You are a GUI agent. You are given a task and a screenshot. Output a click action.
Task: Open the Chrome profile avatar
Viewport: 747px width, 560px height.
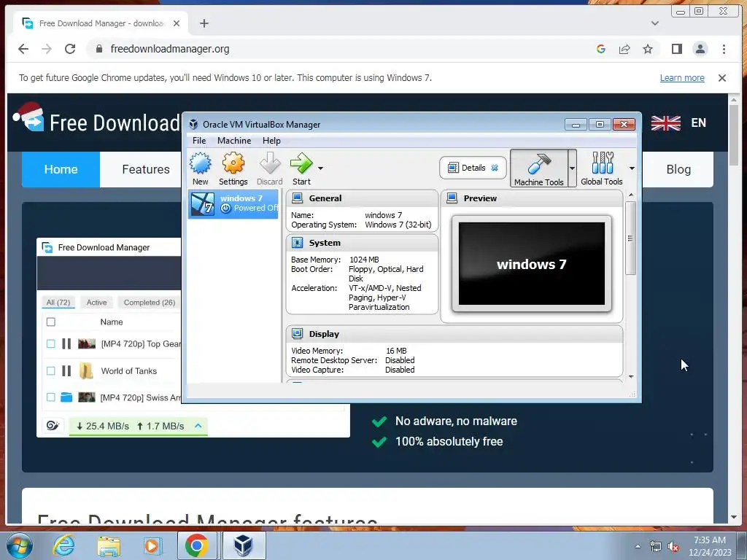pyautogui.click(x=700, y=49)
